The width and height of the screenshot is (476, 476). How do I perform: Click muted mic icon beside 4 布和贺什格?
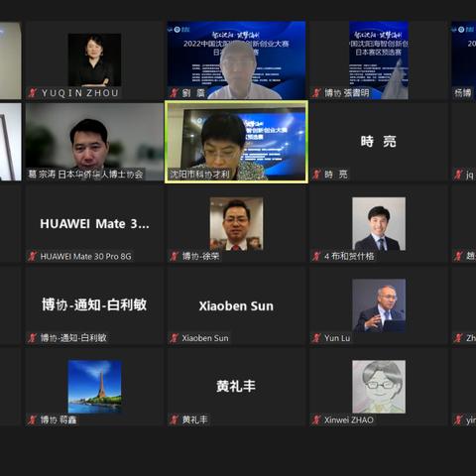[x=316, y=256]
